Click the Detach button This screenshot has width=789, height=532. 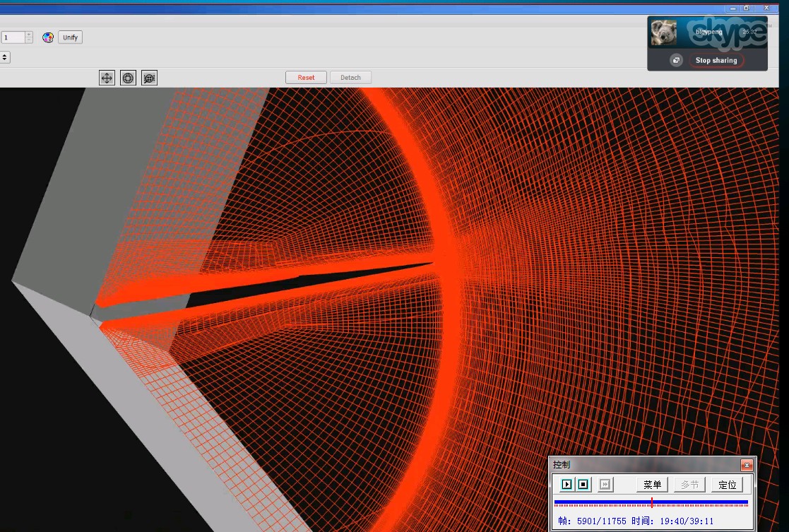click(x=350, y=78)
